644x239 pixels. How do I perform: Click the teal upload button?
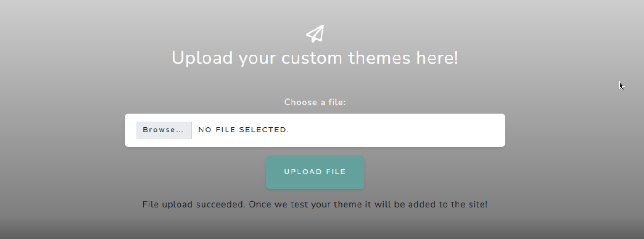(x=315, y=172)
